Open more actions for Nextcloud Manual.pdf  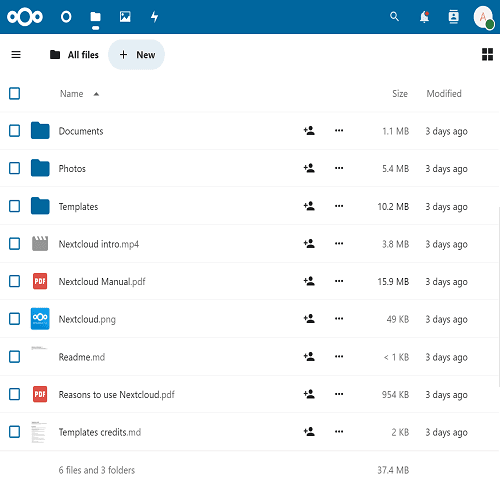(x=339, y=281)
